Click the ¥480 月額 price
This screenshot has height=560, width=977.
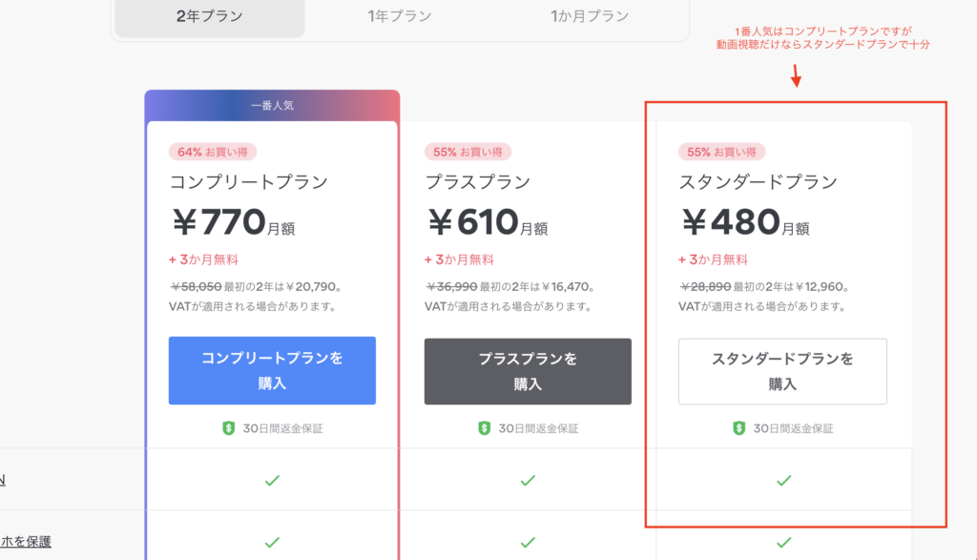pos(745,222)
